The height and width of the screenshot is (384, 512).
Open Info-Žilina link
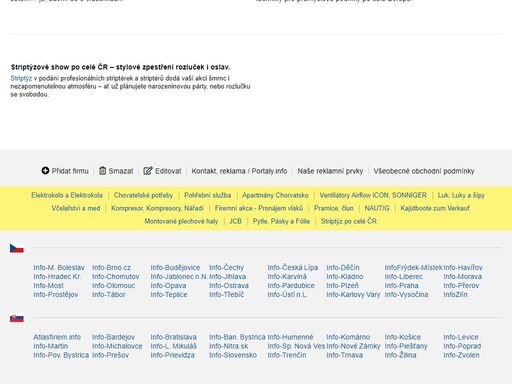click(400, 355)
